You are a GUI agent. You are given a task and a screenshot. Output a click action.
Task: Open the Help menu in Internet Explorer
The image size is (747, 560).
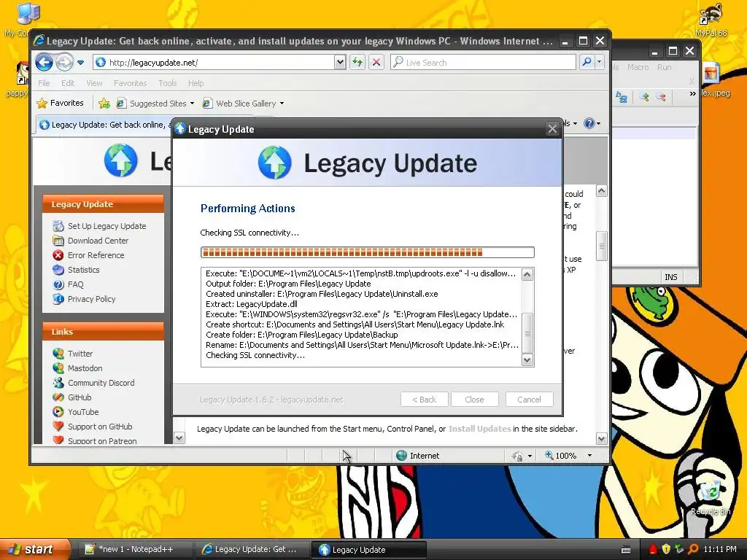(x=196, y=83)
